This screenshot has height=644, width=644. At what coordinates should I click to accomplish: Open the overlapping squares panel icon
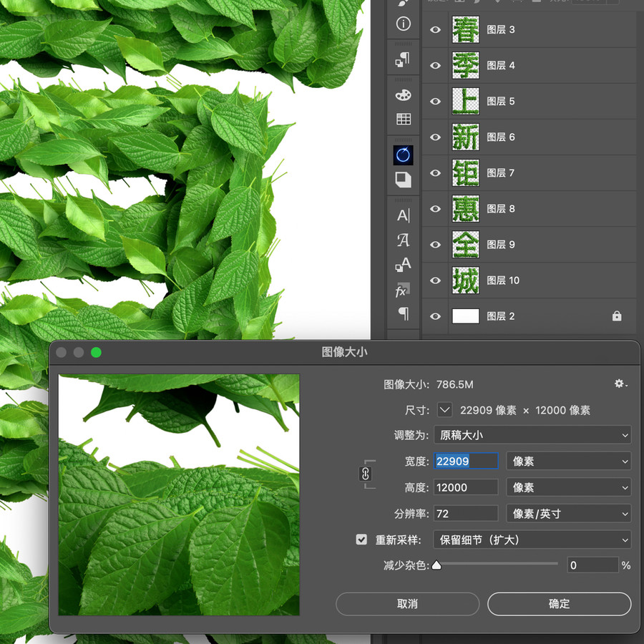click(x=403, y=180)
